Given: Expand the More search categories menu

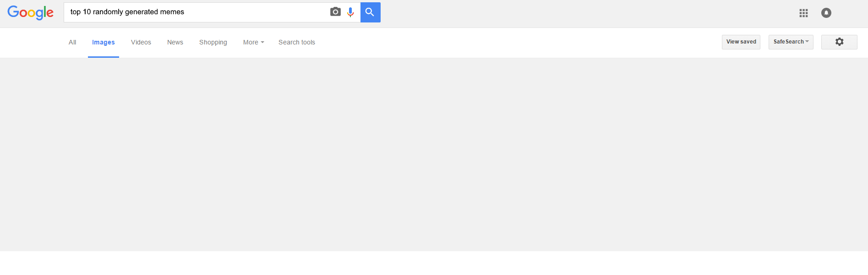Looking at the screenshot, I should tap(253, 42).
